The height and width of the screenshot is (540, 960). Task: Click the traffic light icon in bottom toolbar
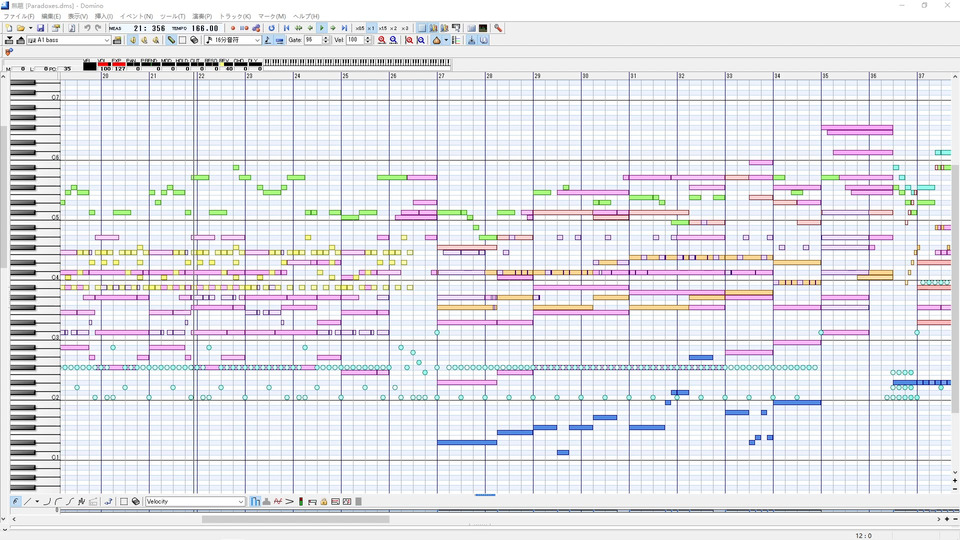click(x=301, y=501)
